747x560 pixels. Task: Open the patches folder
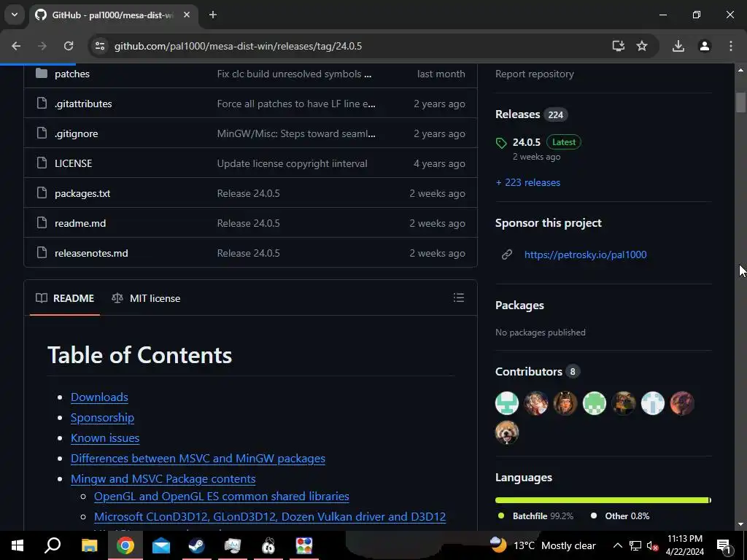(x=72, y=74)
